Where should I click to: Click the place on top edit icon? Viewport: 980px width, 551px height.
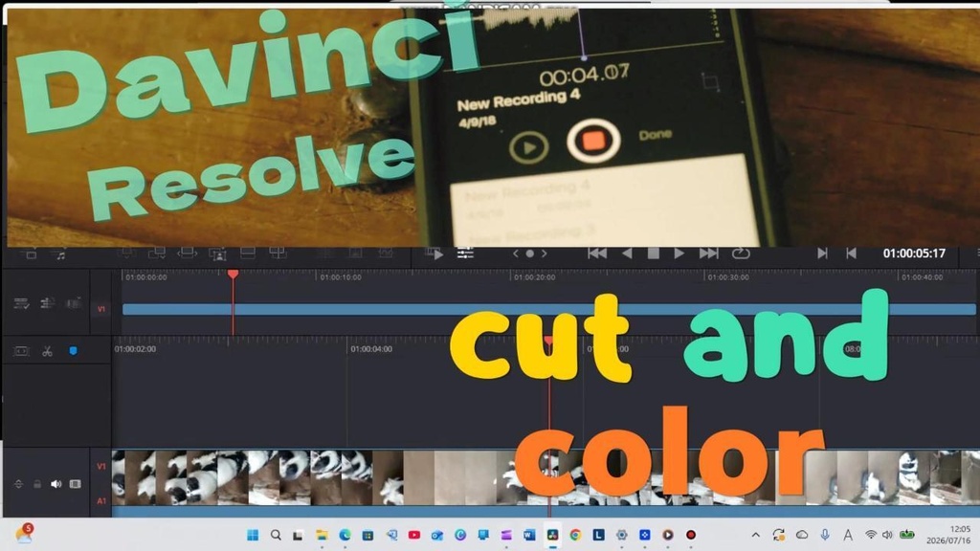click(x=248, y=253)
